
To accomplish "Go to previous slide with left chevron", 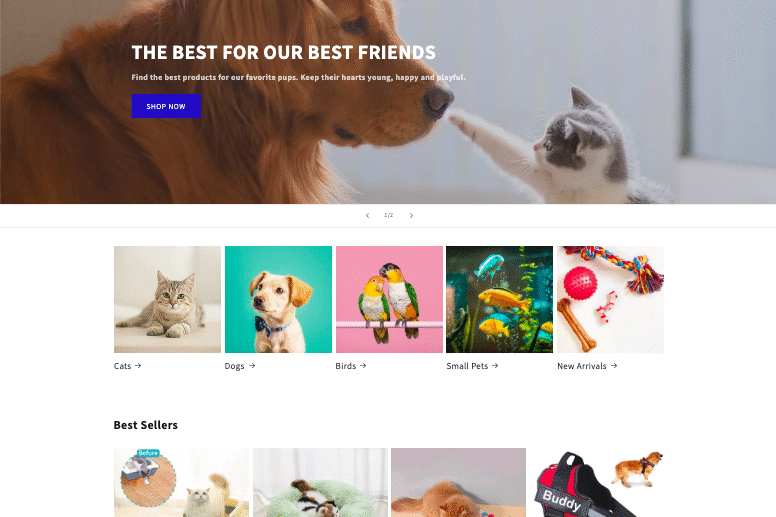I will point(367,215).
